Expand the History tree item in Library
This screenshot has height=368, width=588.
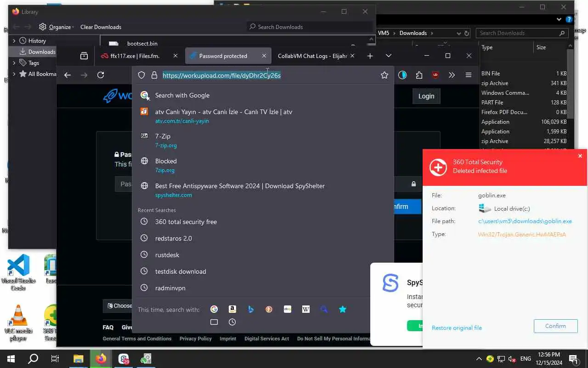click(x=14, y=40)
